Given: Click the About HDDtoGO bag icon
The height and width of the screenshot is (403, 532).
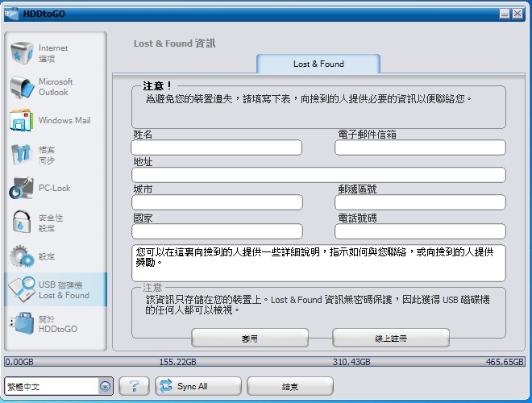Looking at the screenshot, I should [x=22, y=323].
